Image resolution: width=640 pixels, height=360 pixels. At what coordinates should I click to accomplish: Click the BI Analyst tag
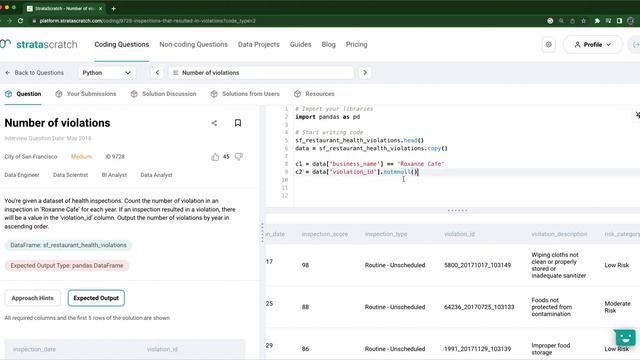coord(114,175)
